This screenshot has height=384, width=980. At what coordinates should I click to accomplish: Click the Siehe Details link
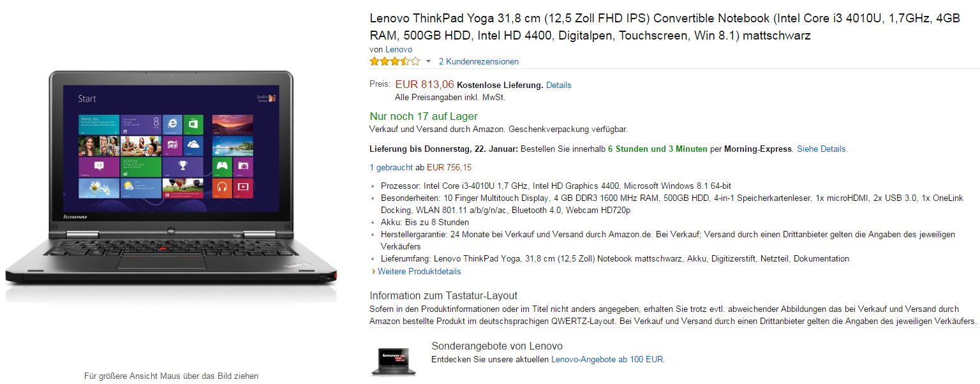(x=822, y=149)
